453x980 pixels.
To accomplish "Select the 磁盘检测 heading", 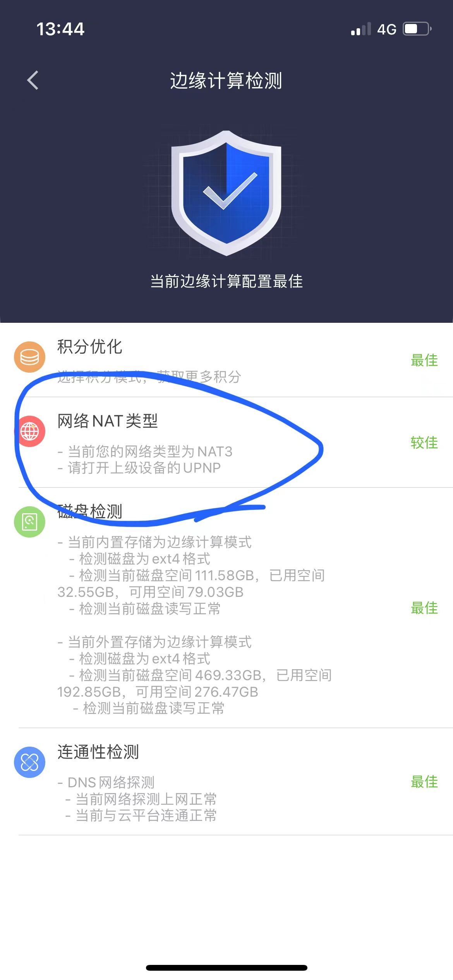I will click(90, 511).
